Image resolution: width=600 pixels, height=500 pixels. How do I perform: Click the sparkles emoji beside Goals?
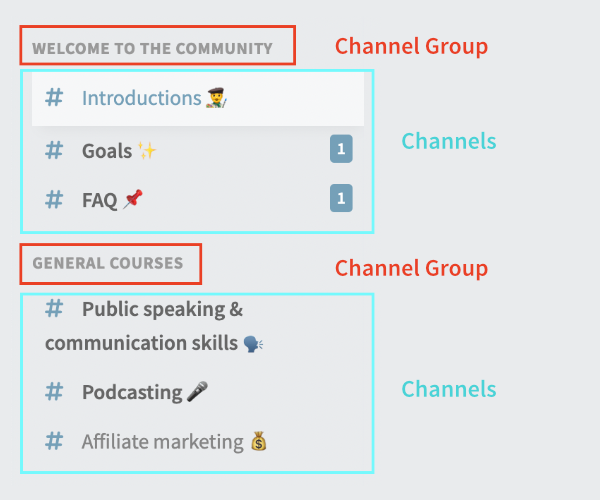(147, 150)
